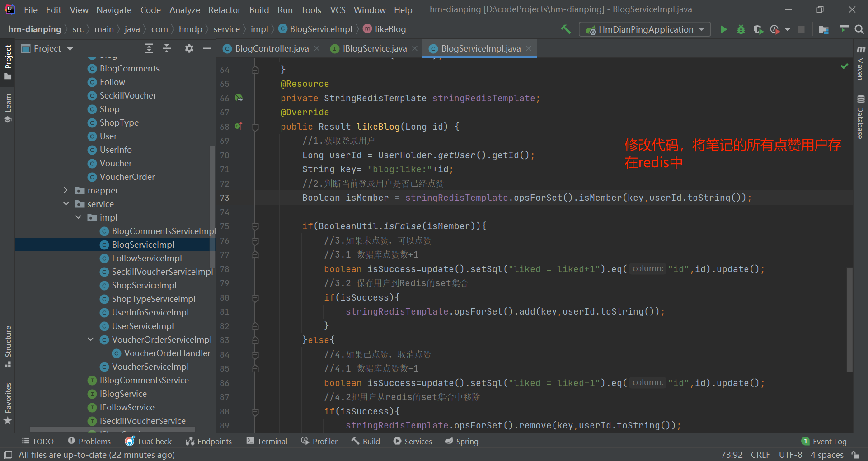This screenshot has height=461, width=868.
Task: Toggle the Project tool window stripe button
Action: (x=8, y=62)
